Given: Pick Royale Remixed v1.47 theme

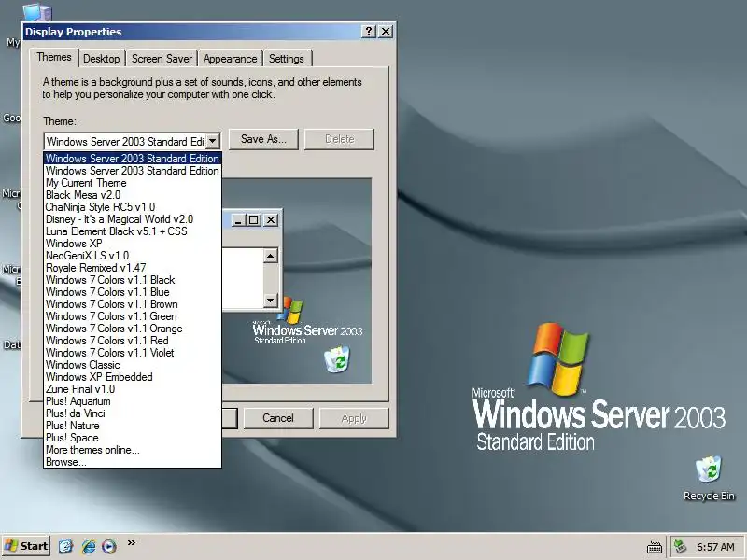Looking at the screenshot, I should [133, 268].
